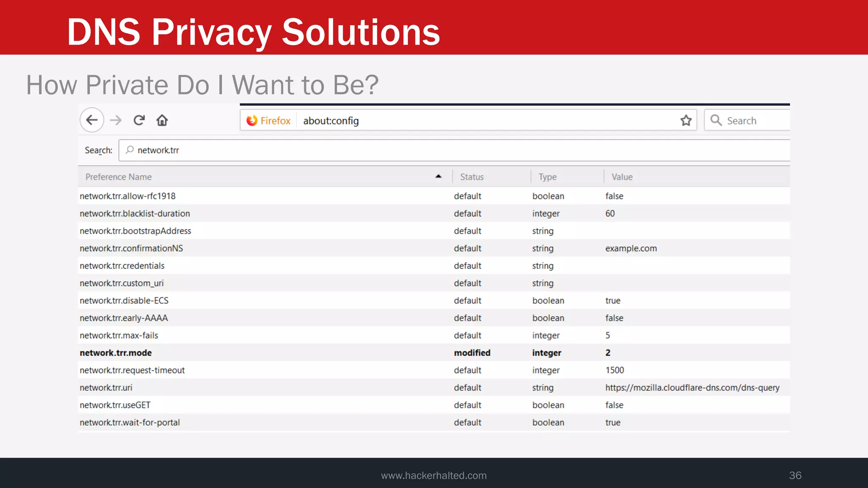
Task: Sort by the Type column header
Action: [567, 177]
